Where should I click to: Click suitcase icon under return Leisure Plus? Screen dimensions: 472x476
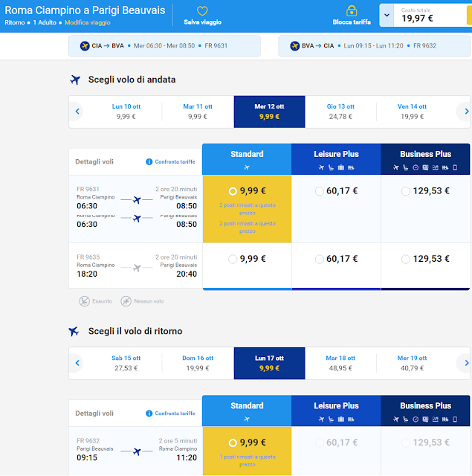point(341,419)
